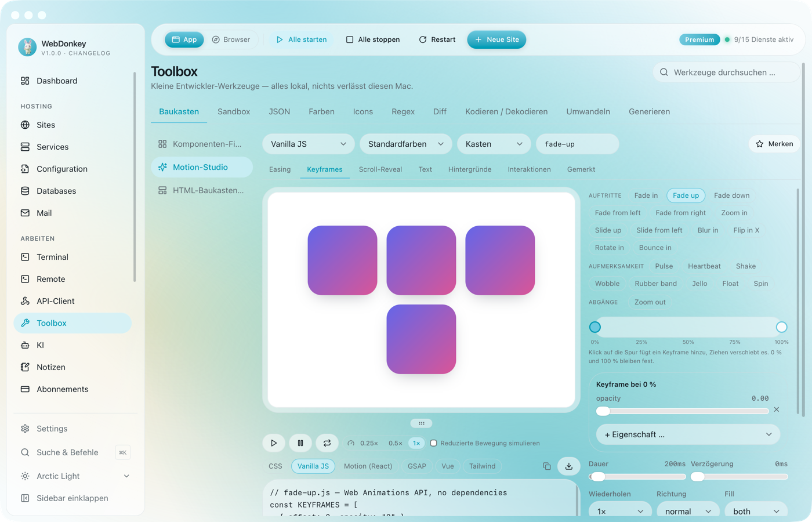Enable Reduzierte Bewegung simulieren checkbox
The height and width of the screenshot is (522, 812).
433,443
